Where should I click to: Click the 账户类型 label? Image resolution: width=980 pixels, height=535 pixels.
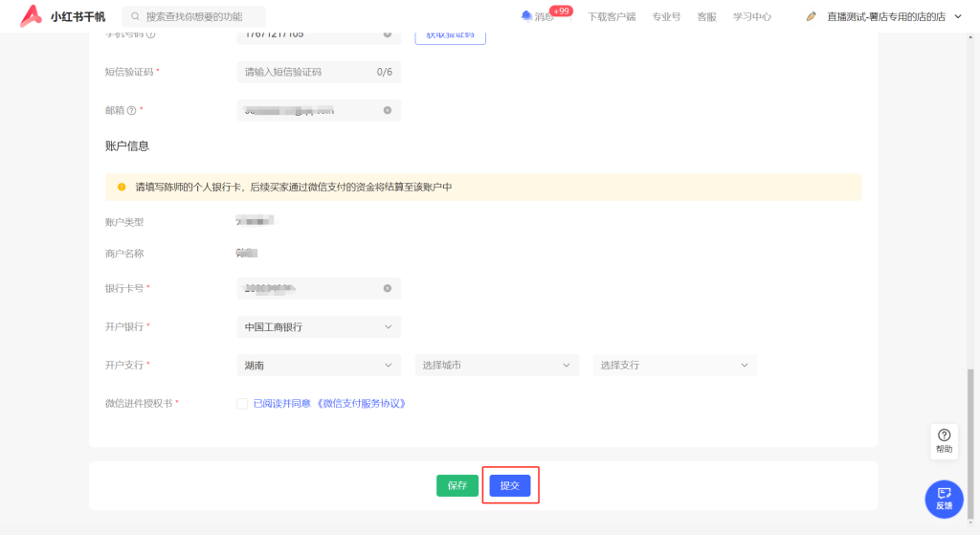[x=124, y=222]
